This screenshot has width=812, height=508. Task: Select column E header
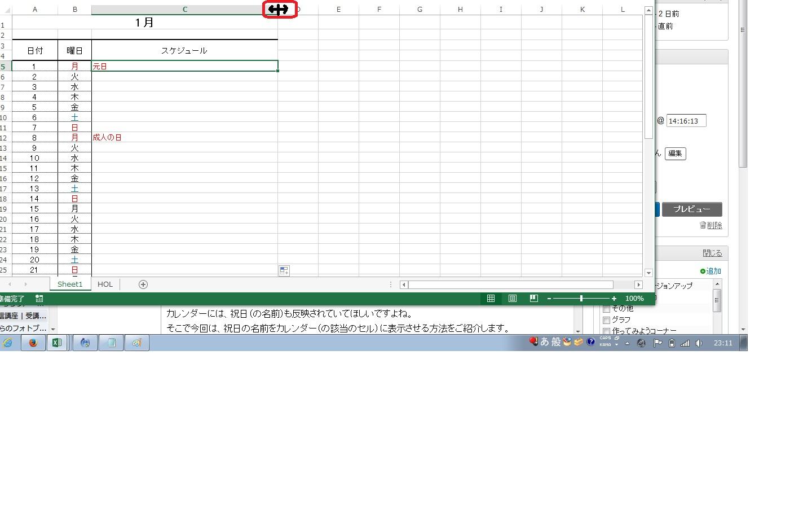tap(338, 10)
